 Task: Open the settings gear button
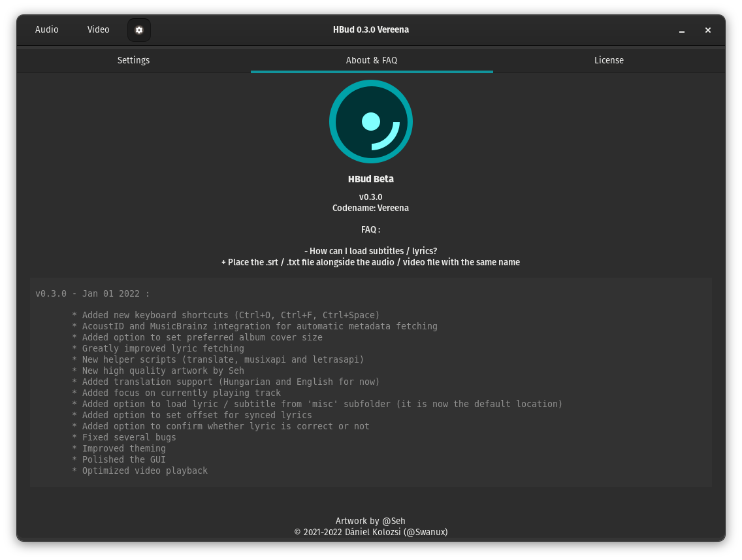tap(139, 30)
